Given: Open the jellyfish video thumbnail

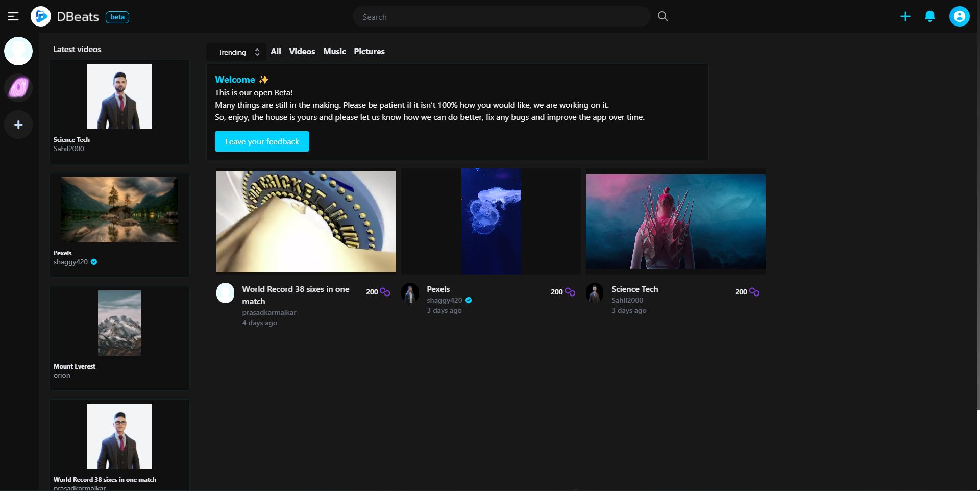Looking at the screenshot, I should click(491, 222).
